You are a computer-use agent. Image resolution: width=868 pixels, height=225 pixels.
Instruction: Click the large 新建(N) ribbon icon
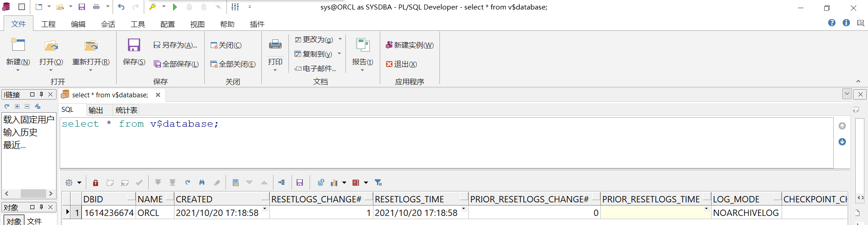pyautogui.click(x=18, y=45)
